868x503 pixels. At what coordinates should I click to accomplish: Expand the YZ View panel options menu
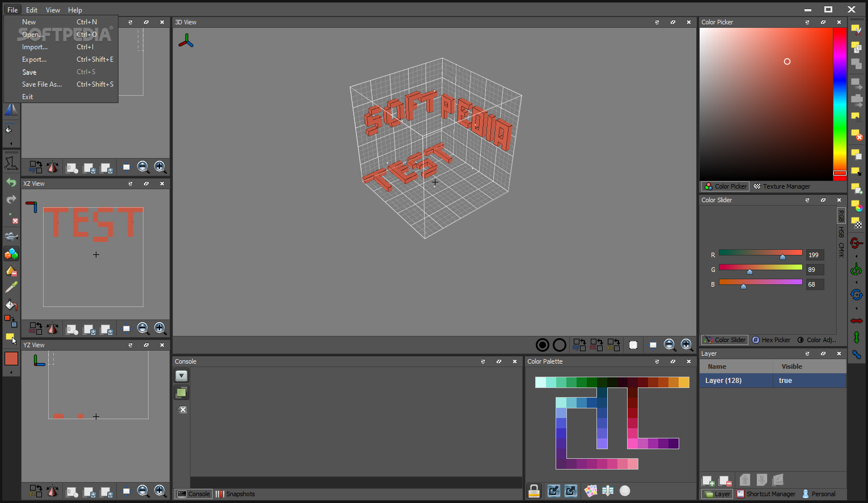click(130, 345)
